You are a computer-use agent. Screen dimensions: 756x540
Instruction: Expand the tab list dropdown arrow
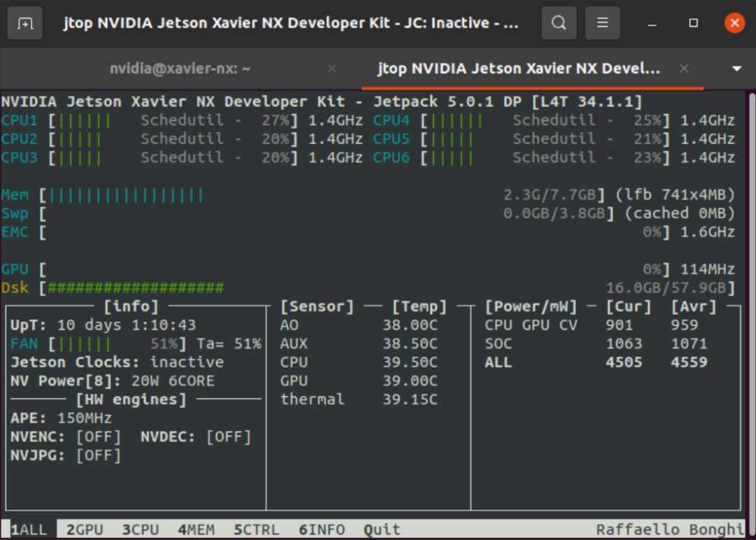tap(736, 69)
